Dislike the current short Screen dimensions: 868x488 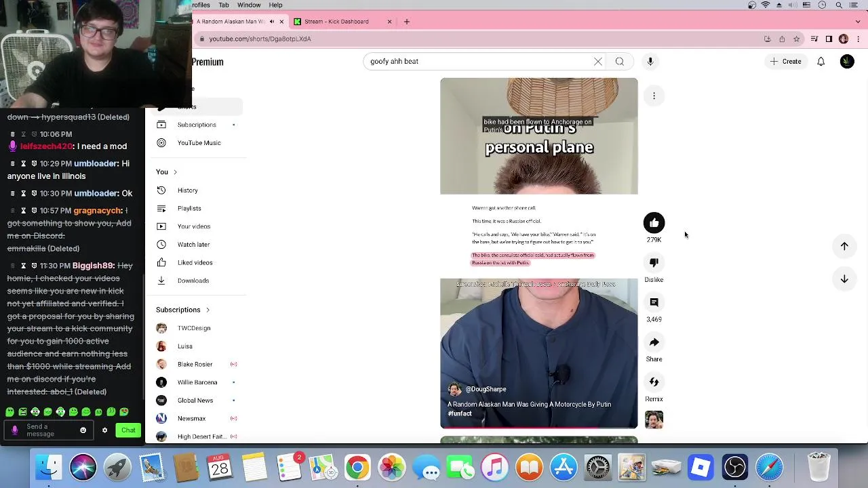point(654,262)
